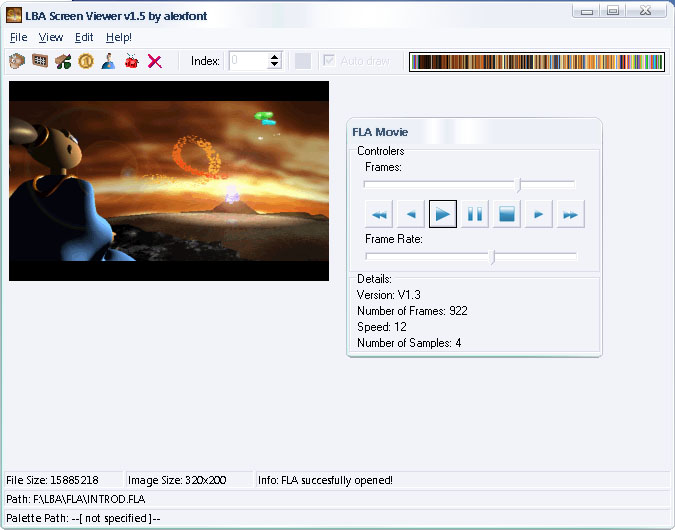Pause the FLA movie
Viewport: 675px width, 530px height.
[475, 214]
